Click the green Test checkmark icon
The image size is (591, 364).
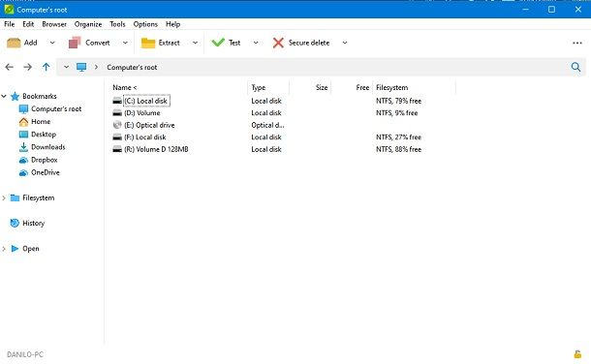[x=218, y=43]
